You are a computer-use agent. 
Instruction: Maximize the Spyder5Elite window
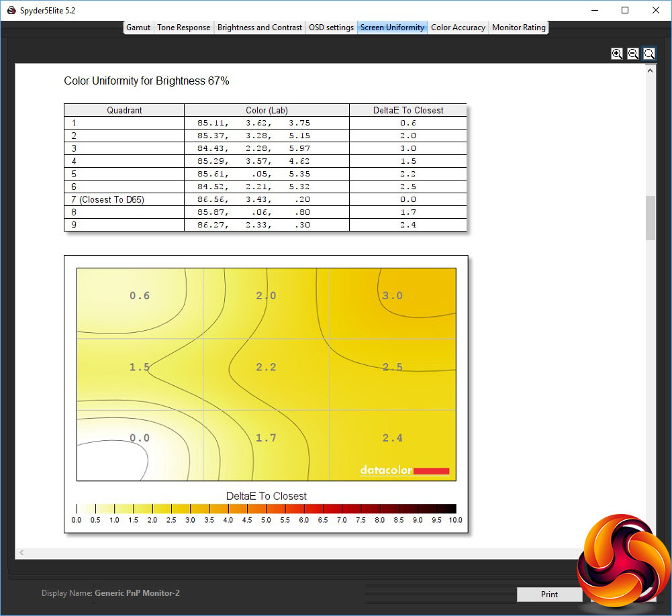[x=625, y=10]
